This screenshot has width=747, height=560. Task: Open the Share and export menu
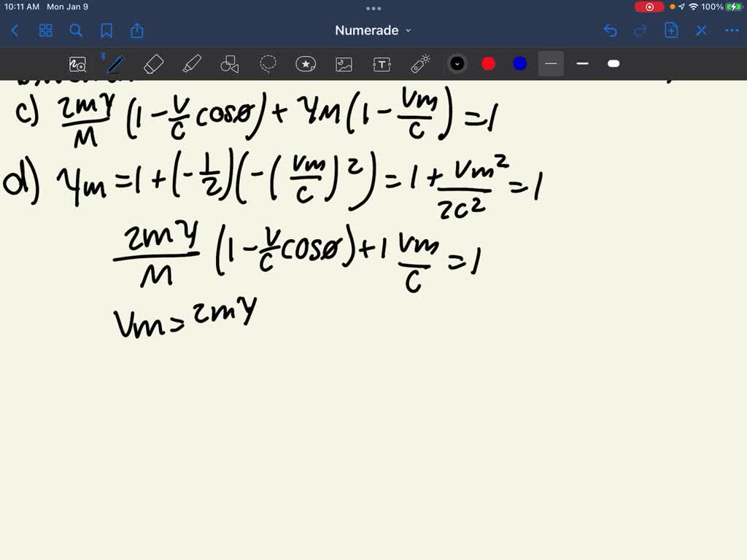(137, 31)
